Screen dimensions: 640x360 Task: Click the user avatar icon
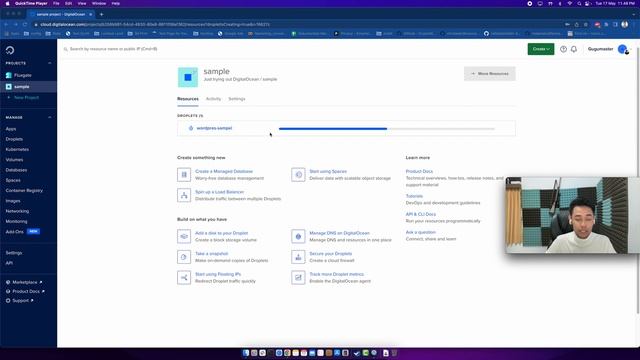622,49
